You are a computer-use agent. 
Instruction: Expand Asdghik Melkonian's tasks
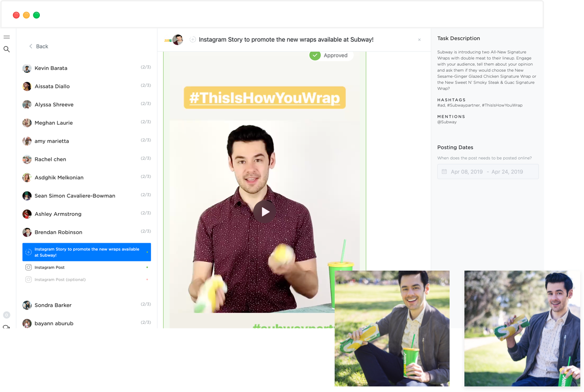[x=87, y=177]
